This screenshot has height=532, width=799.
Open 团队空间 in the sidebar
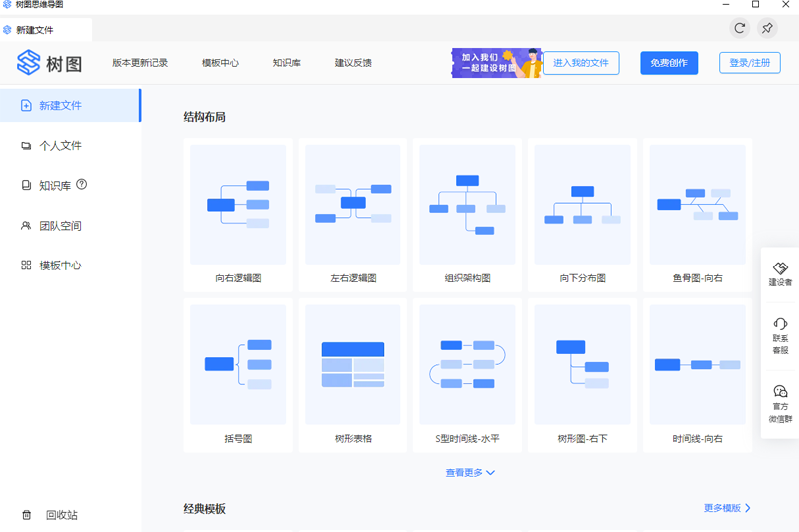pyautogui.click(x=60, y=226)
